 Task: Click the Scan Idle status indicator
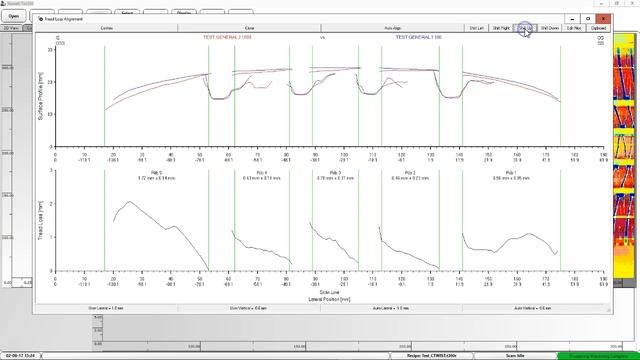[515, 356]
